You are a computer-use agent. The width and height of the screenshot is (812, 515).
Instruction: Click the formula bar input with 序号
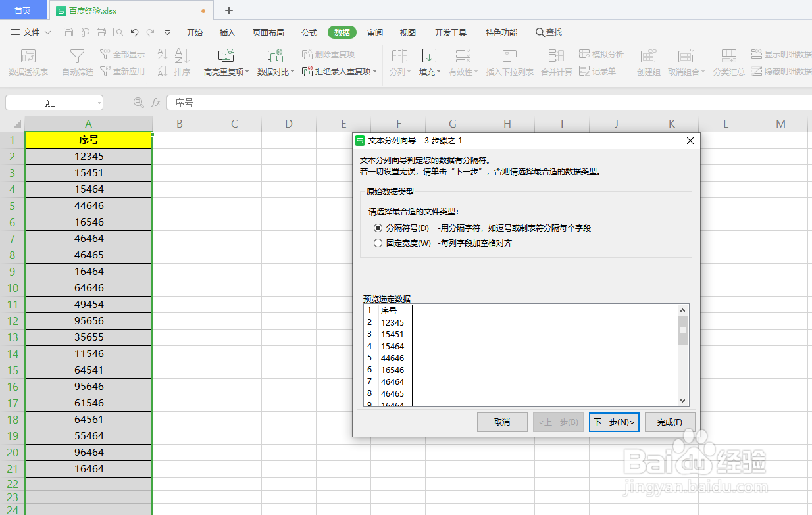(x=489, y=103)
